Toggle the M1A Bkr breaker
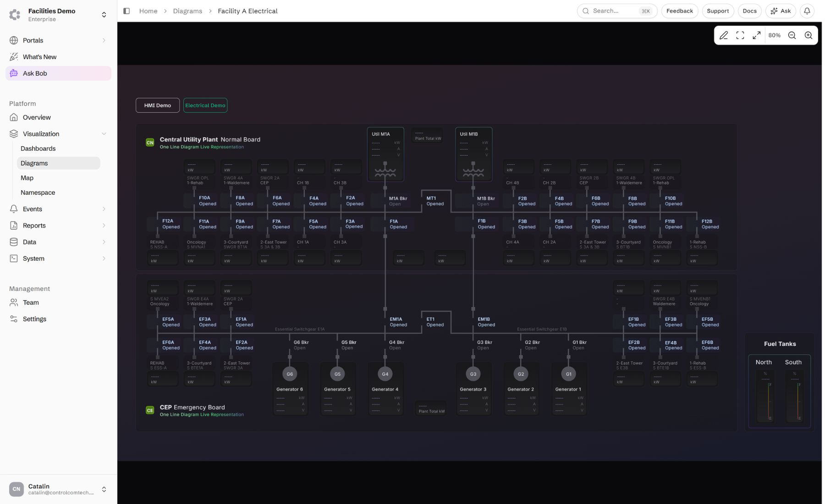This screenshot has width=825, height=504. 391,202
